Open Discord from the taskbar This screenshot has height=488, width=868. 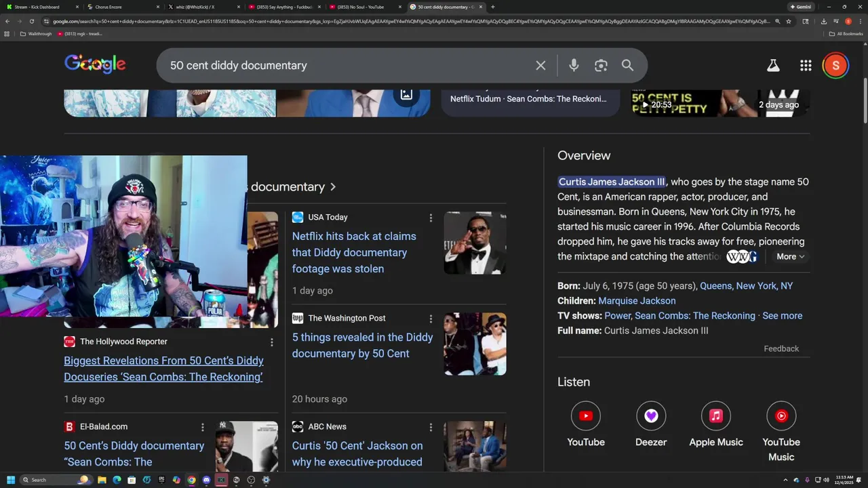tap(207, 480)
